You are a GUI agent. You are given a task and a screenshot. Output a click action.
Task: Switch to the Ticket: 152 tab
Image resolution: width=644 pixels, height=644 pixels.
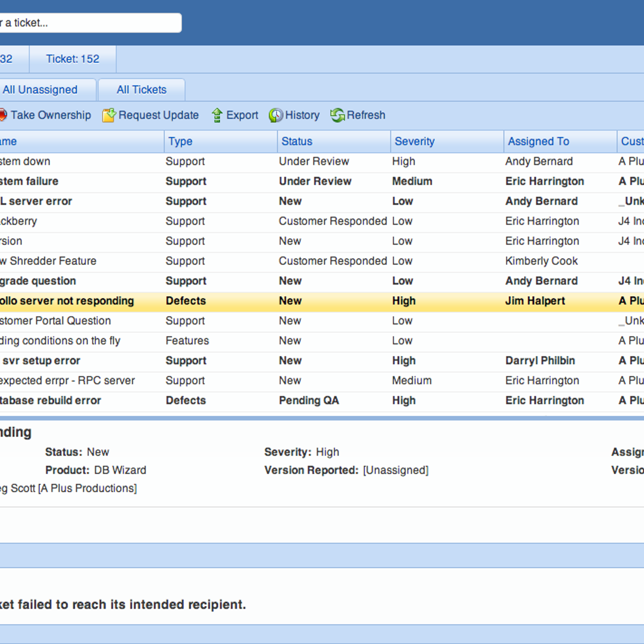[x=72, y=59]
